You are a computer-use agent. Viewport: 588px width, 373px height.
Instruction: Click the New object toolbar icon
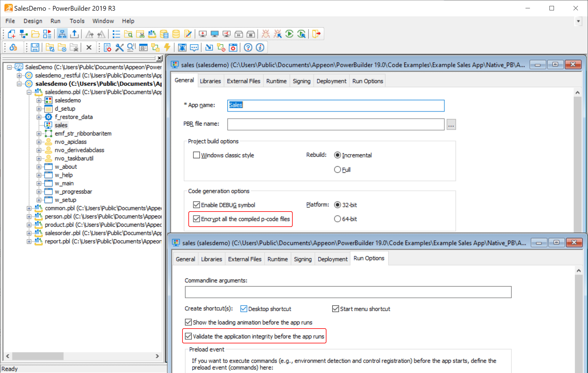click(x=12, y=34)
